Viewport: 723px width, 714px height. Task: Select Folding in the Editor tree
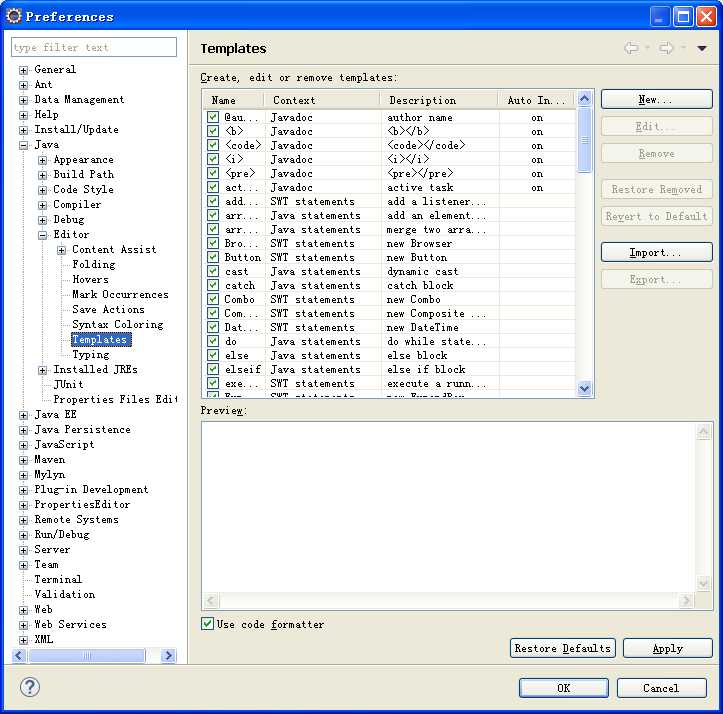tap(94, 264)
